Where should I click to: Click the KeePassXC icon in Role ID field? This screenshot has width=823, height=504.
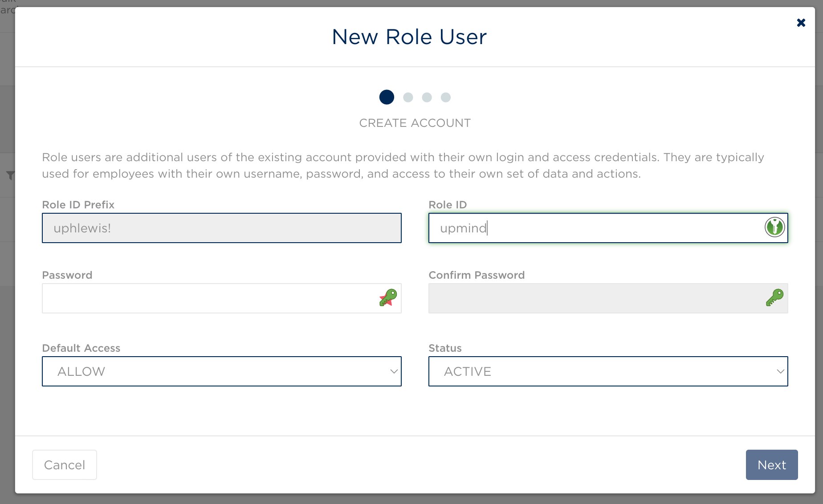(x=774, y=228)
